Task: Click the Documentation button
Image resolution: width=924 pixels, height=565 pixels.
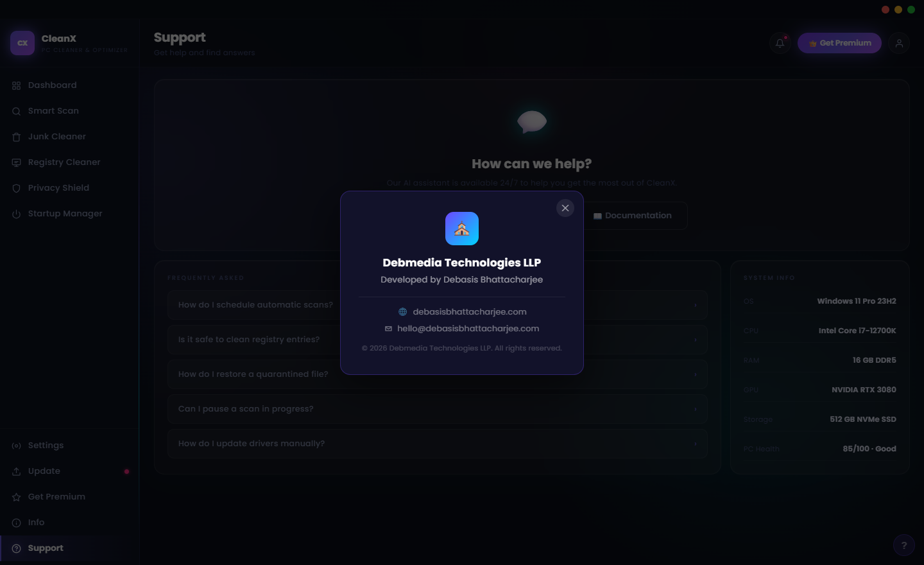Action: pyautogui.click(x=633, y=216)
